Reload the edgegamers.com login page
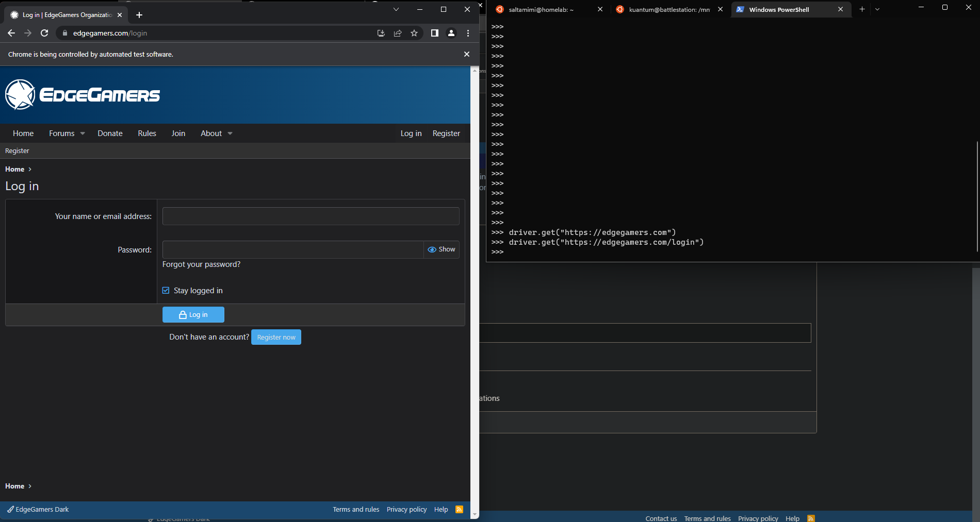Viewport: 980px width, 522px height. click(x=44, y=33)
